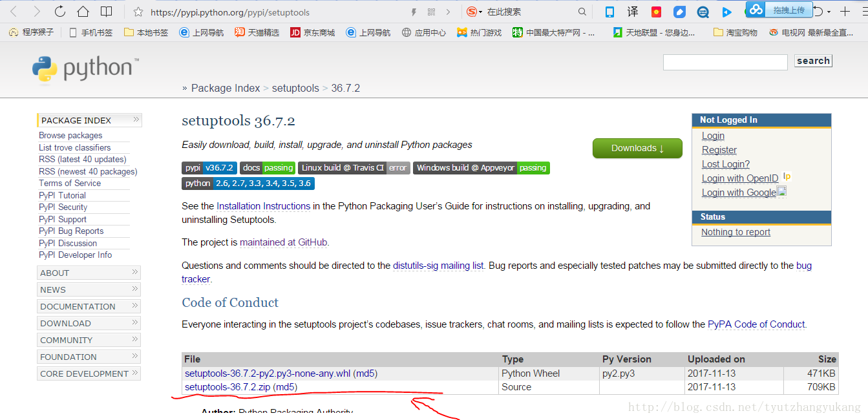Show the QR code icon in address bar

pos(431,12)
